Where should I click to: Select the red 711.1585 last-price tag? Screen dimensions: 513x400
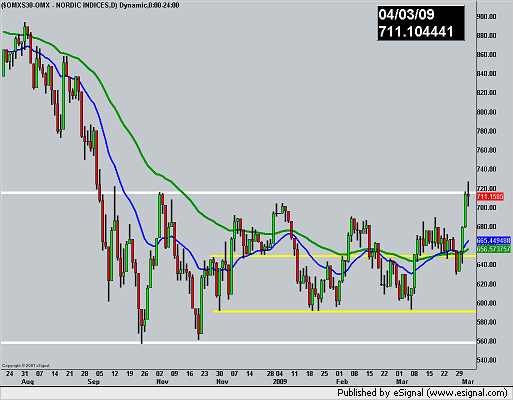click(490, 197)
